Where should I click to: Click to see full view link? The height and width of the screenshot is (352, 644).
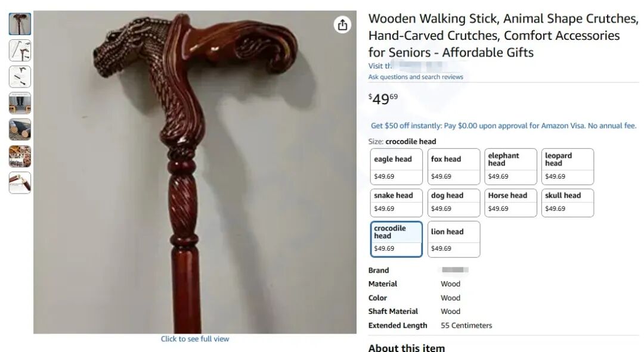tap(194, 339)
